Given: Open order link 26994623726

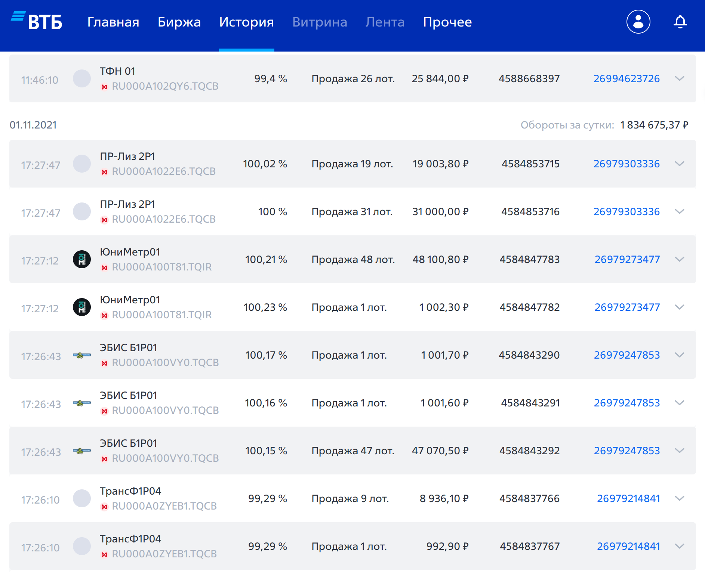Looking at the screenshot, I should click(x=627, y=78).
